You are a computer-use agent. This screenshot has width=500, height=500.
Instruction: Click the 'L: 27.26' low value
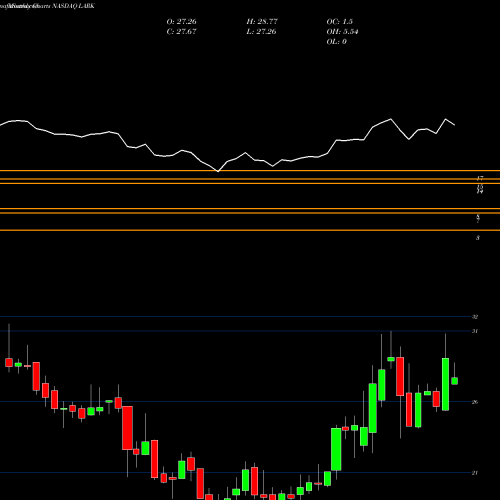click(x=262, y=32)
